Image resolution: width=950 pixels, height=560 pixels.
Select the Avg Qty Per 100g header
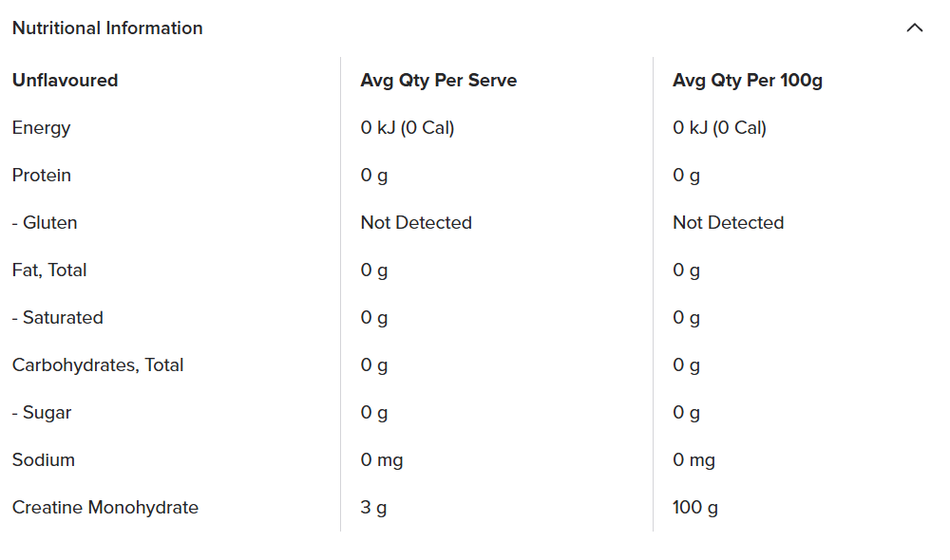point(747,81)
